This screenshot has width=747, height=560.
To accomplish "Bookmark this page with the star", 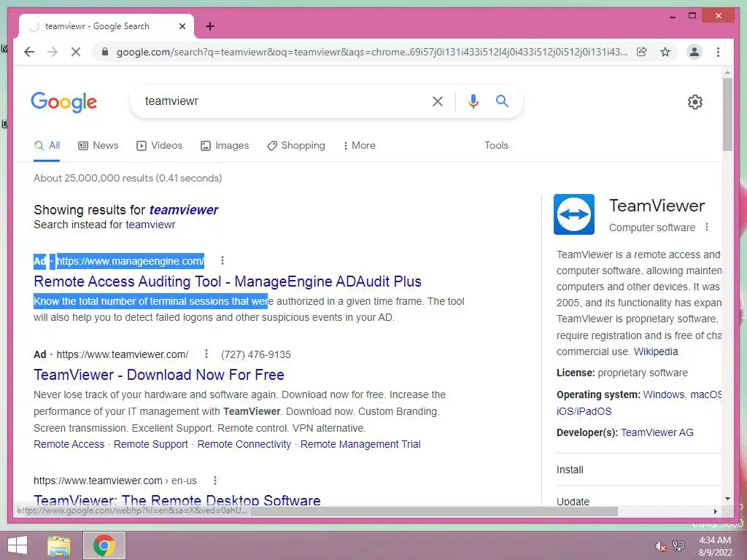I will point(665,52).
